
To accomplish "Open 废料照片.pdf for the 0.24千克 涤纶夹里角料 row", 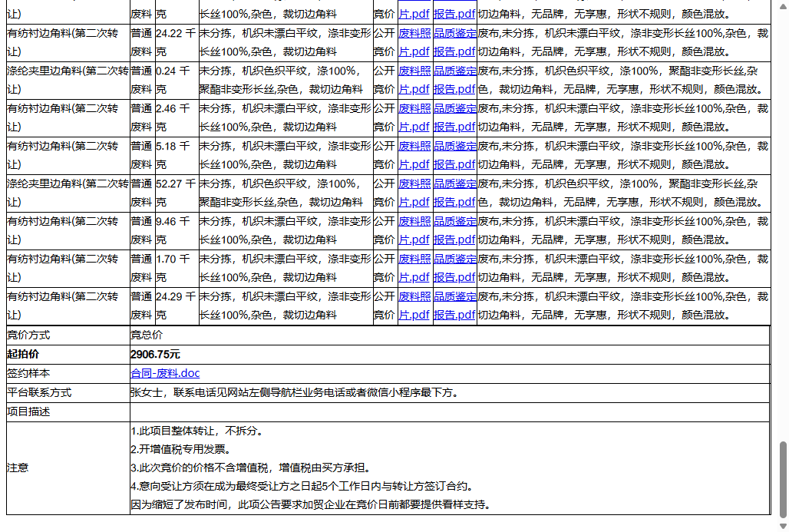I will (414, 80).
